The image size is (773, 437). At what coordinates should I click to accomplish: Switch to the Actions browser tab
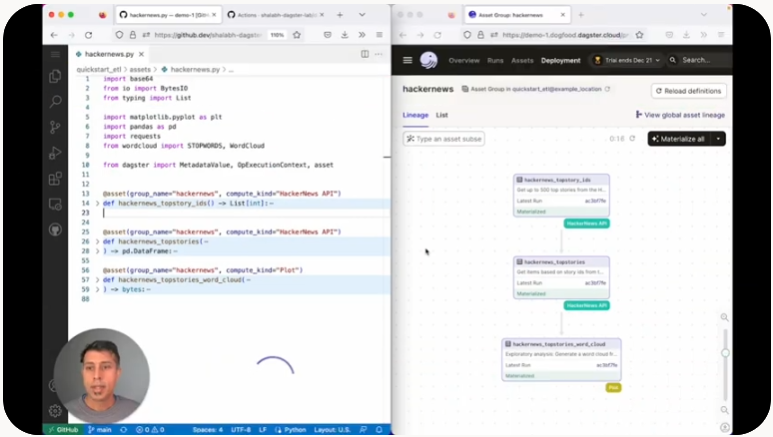[x=276, y=15]
